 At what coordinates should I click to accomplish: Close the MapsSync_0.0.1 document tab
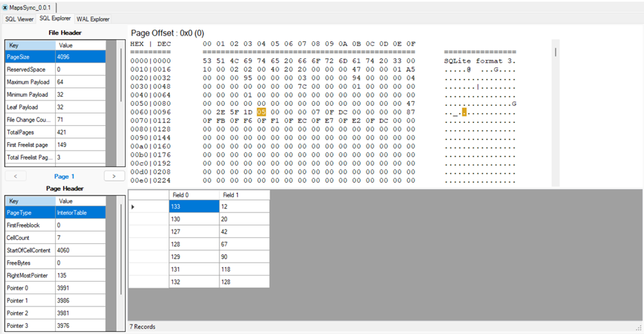6,7
